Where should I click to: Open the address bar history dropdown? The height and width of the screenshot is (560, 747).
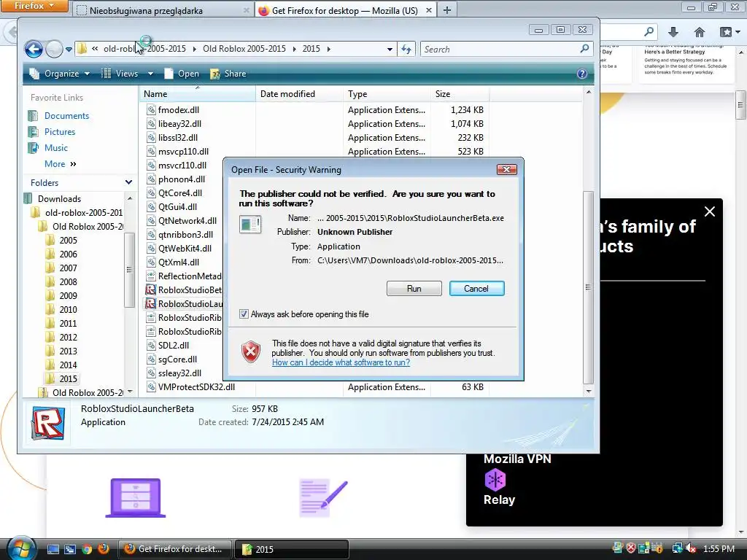coord(390,49)
